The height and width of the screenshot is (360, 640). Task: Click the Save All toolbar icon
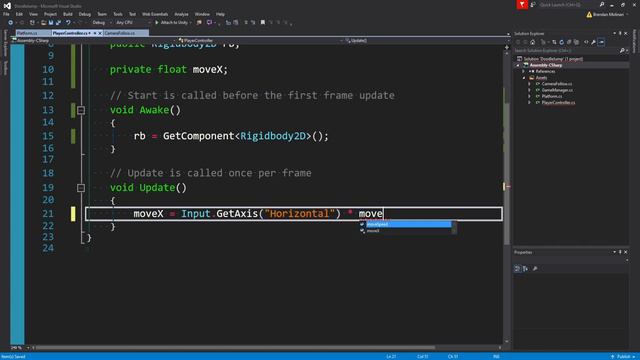click(x=58, y=23)
